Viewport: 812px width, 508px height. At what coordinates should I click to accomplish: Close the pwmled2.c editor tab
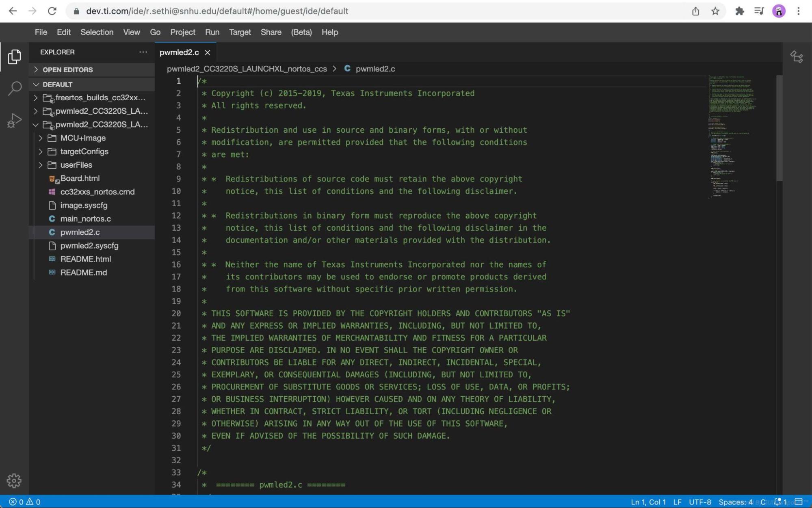click(208, 52)
